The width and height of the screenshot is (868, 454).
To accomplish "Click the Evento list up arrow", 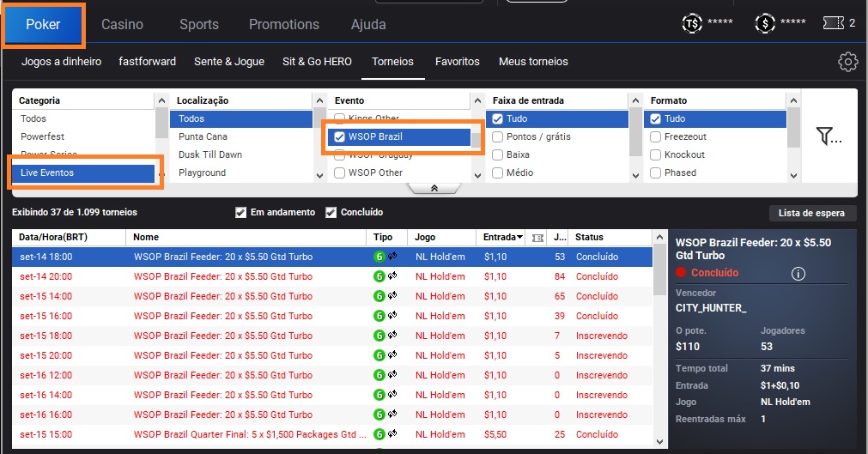I will click(477, 100).
